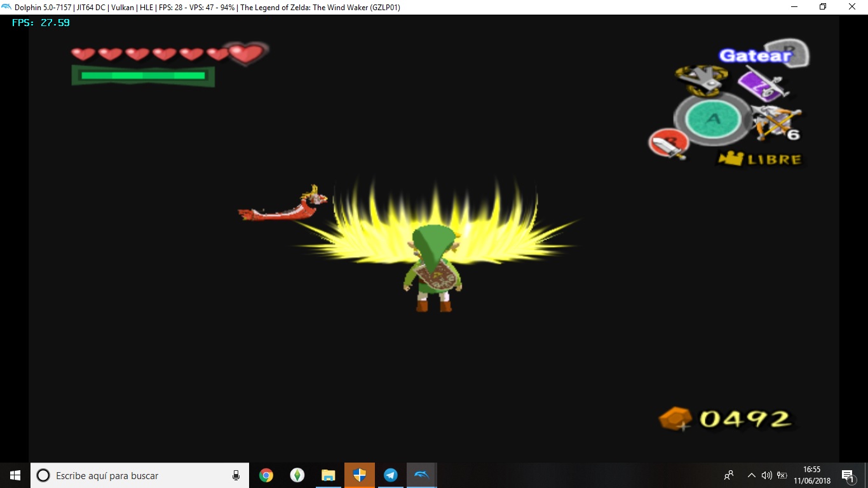The width and height of the screenshot is (868, 488).
Task: Close the Dolphin window
Action: point(853,7)
